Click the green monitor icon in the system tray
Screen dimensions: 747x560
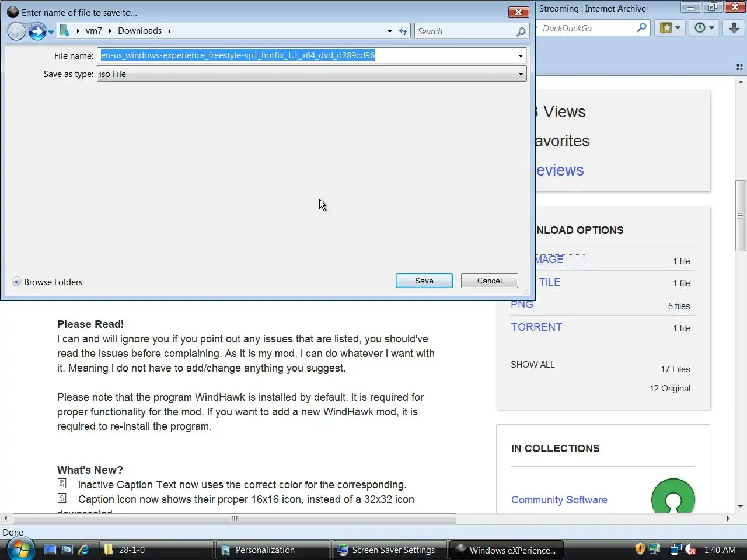coord(654,549)
